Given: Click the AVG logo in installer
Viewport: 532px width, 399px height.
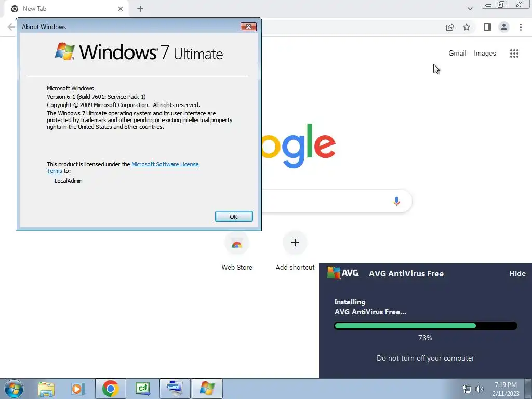Looking at the screenshot, I should (x=343, y=273).
